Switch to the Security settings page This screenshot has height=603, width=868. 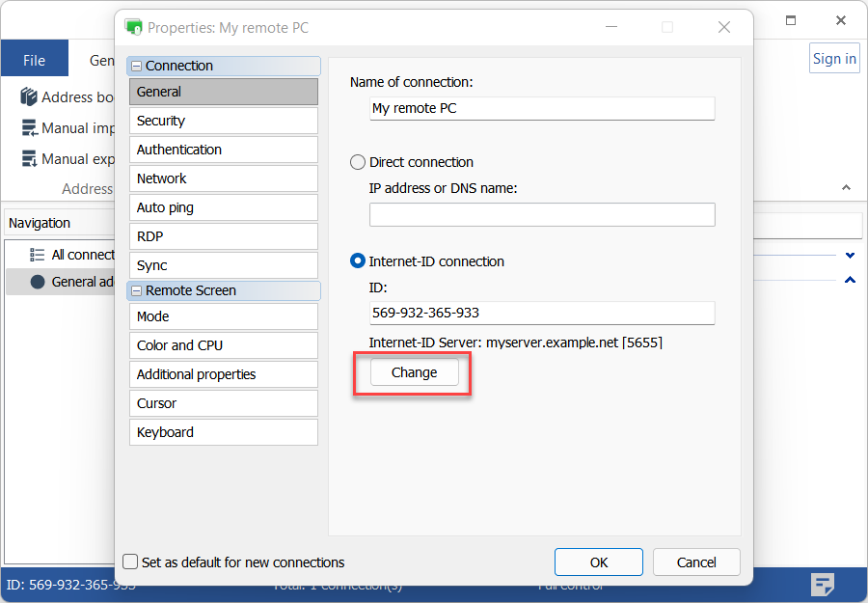223,121
